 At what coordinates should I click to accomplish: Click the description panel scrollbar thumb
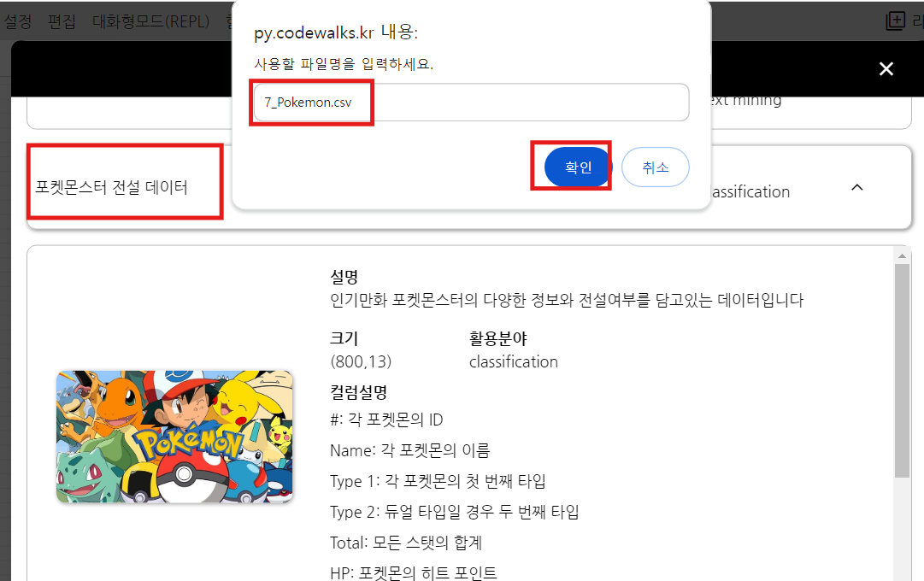tap(902, 371)
